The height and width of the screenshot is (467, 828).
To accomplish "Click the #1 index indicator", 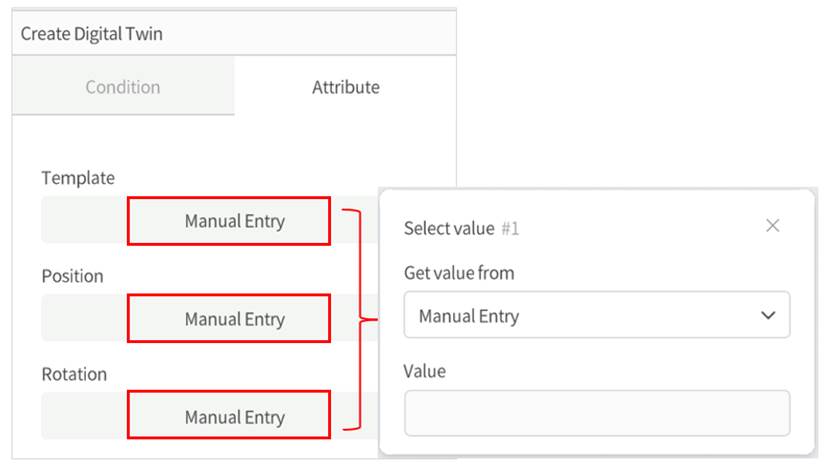I will [510, 228].
